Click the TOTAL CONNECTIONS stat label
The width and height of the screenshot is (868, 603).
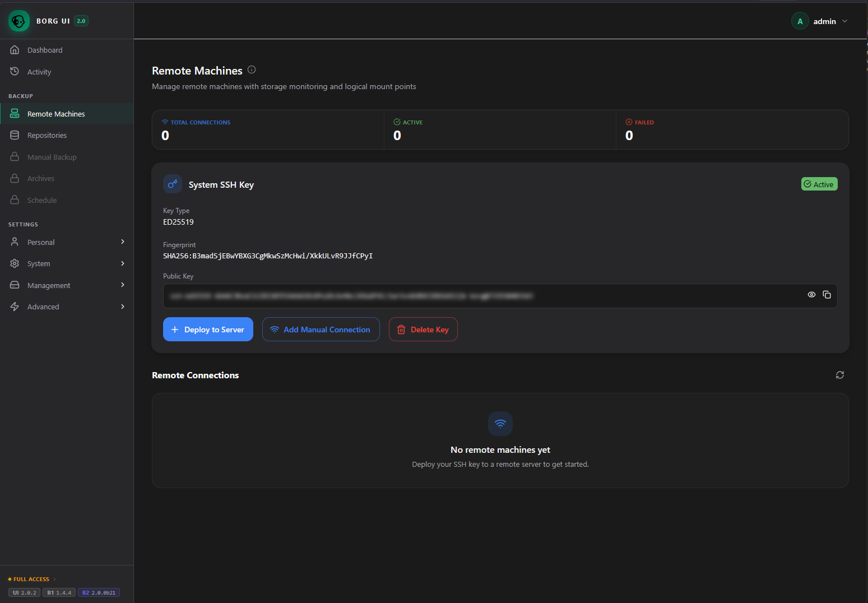tap(201, 122)
